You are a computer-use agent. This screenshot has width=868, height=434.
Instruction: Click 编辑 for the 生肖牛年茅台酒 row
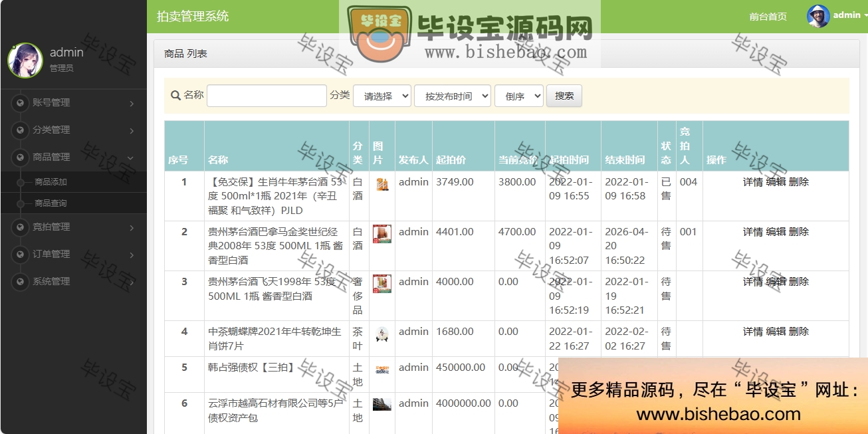(776, 181)
